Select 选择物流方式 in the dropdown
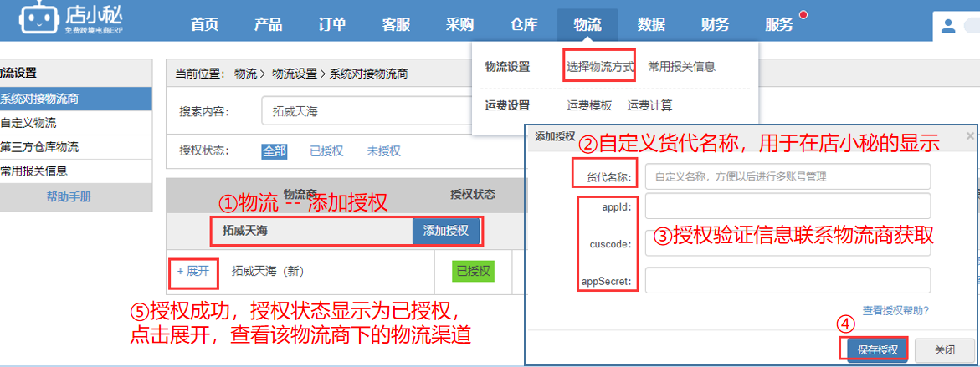This screenshot has width=980, height=367. click(600, 67)
